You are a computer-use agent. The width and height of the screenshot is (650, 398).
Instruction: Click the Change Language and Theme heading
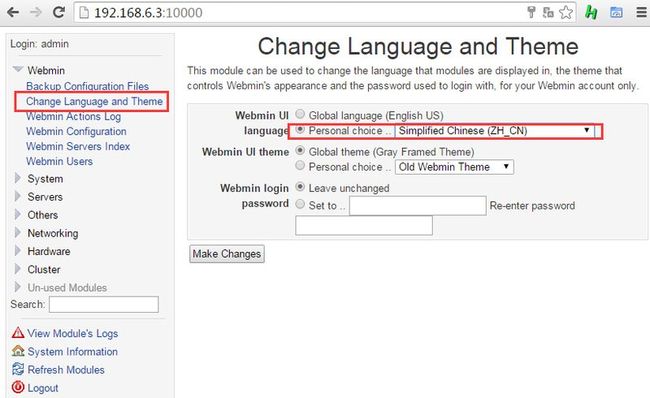pos(418,46)
